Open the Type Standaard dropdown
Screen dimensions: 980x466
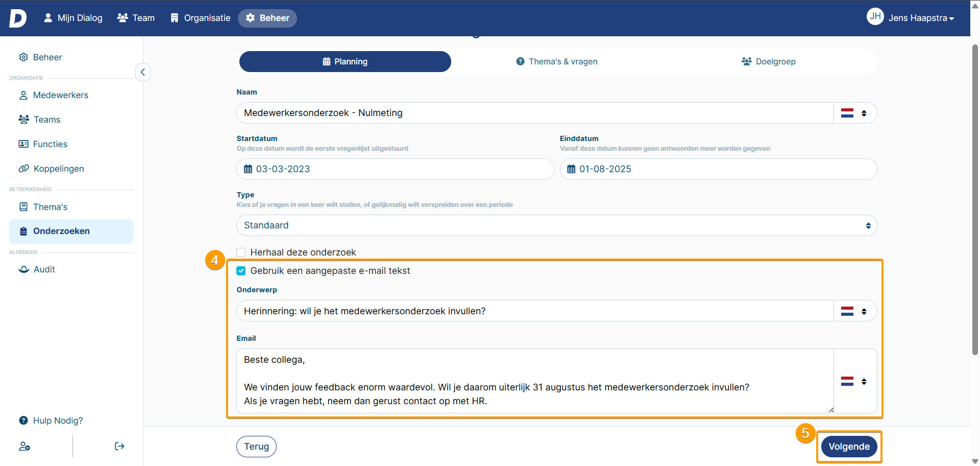pyautogui.click(x=557, y=225)
